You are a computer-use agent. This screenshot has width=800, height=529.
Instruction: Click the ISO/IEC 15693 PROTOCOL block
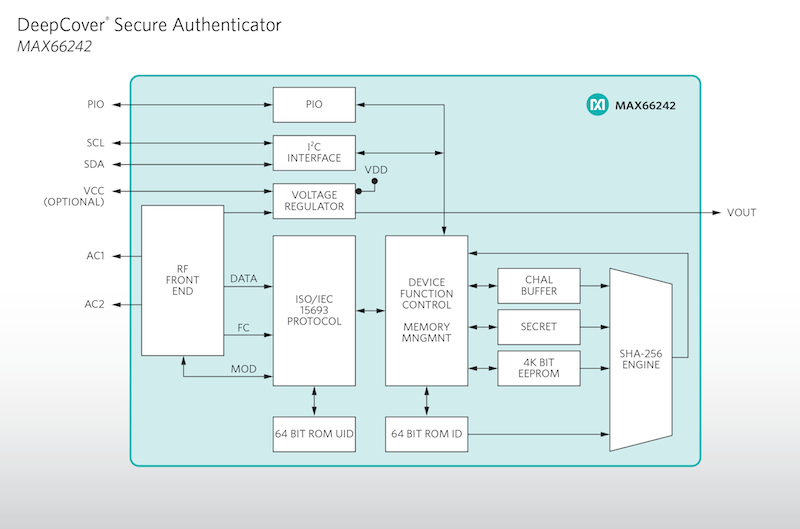[314, 311]
